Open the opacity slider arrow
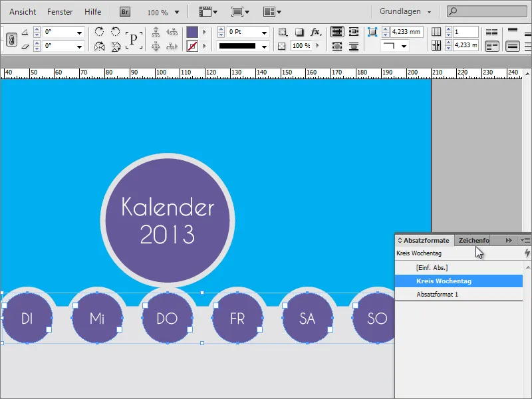This screenshot has width=532, height=399. pyautogui.click(x=318, y=45)
